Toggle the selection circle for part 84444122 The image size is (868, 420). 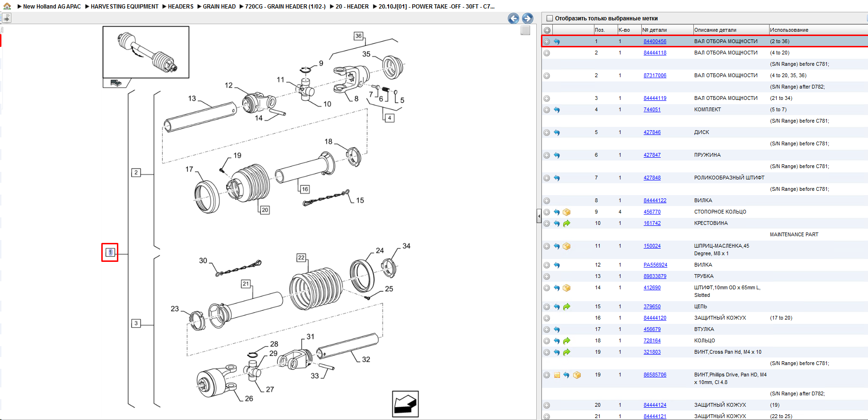tap(547, 201)
